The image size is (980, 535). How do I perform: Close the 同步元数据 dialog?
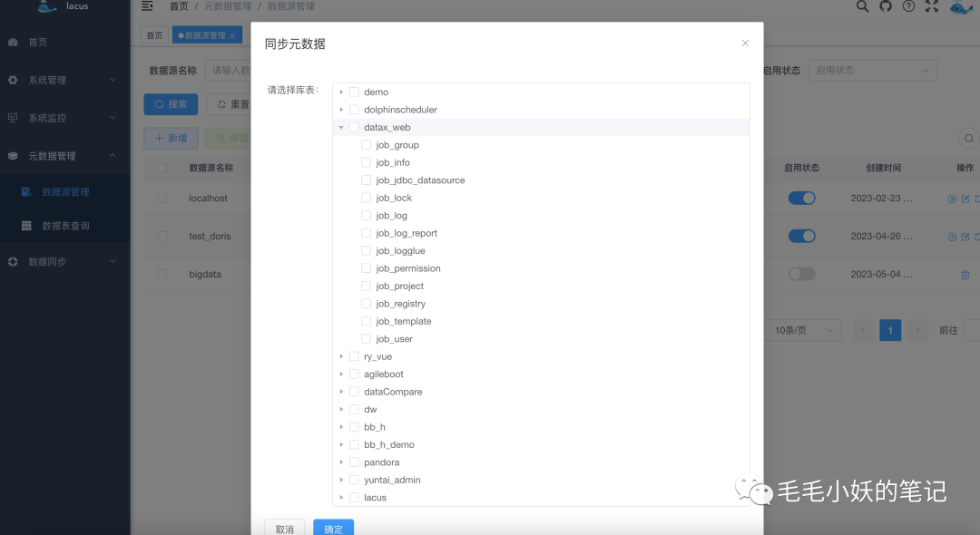(x=745, y=44)
